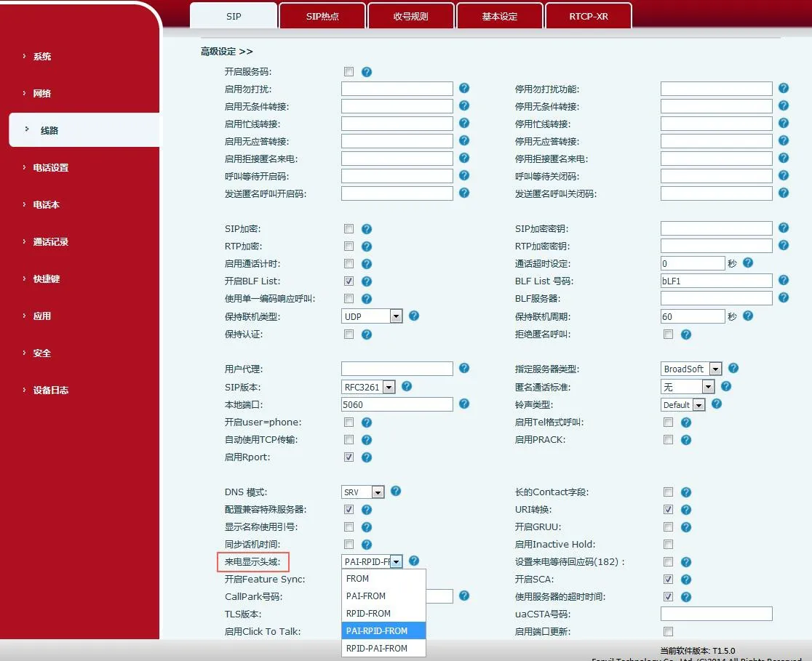Open the 保持联机类型 UDP dropdown
Viewport: 812px width, 661px height.
[396, 316]
